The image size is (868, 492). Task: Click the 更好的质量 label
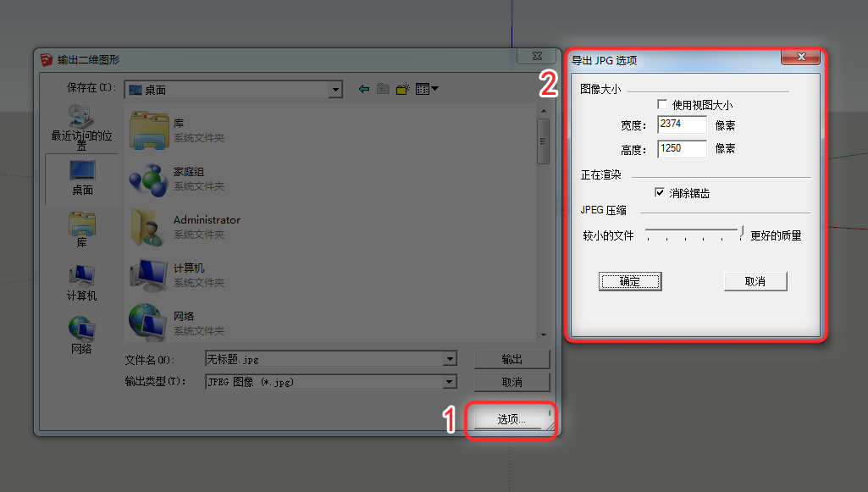[776, 235]
